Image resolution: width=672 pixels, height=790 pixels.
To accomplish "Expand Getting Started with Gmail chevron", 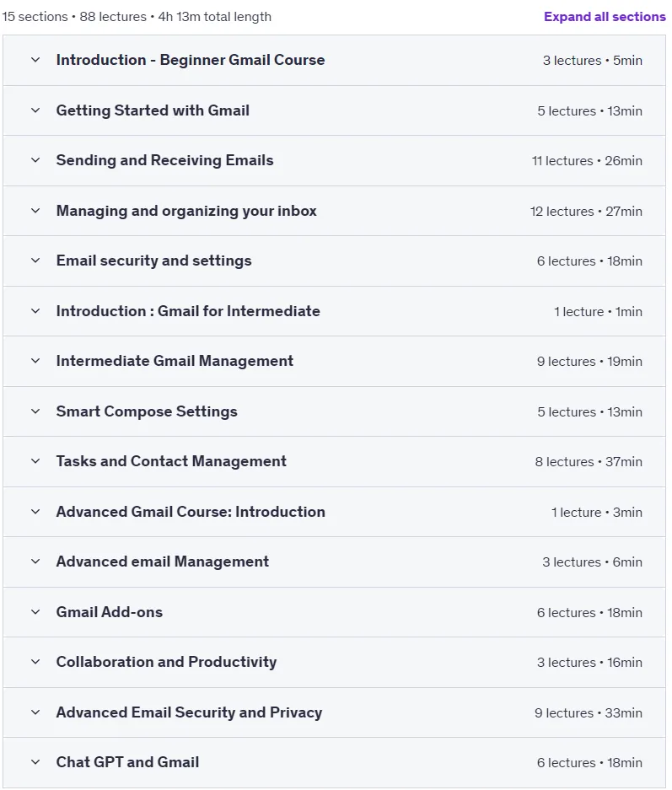I will point(35,110).
